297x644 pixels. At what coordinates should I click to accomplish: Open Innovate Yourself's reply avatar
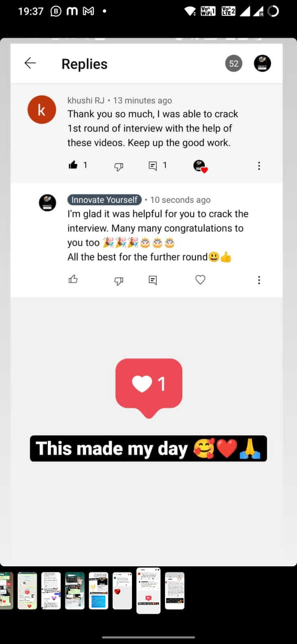47,202
